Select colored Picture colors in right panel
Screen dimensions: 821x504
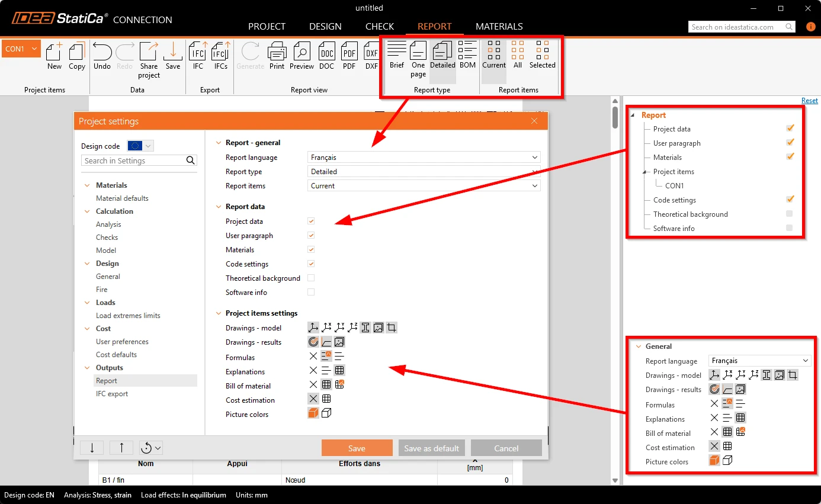(x=714, y=460)
